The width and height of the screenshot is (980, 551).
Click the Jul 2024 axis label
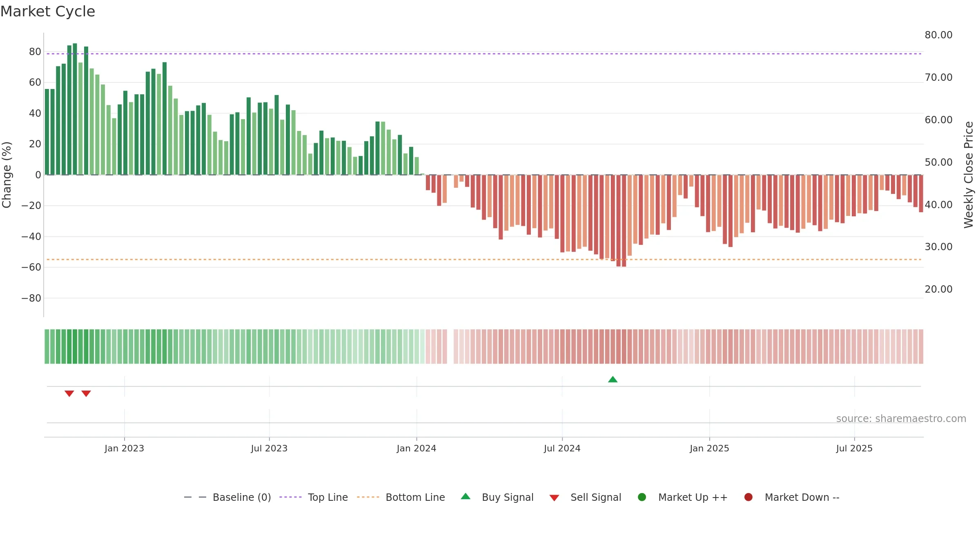point(562,449)
